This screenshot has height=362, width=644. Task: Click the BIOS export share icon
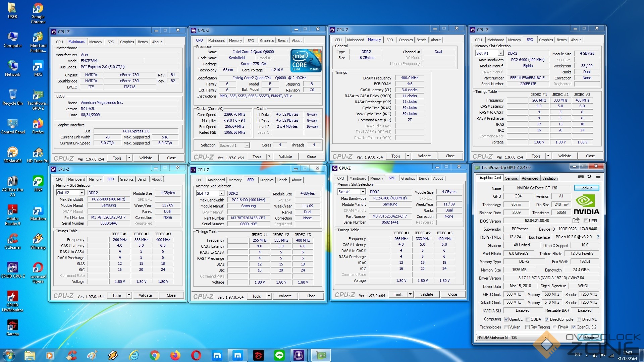(x=576, y=221)
